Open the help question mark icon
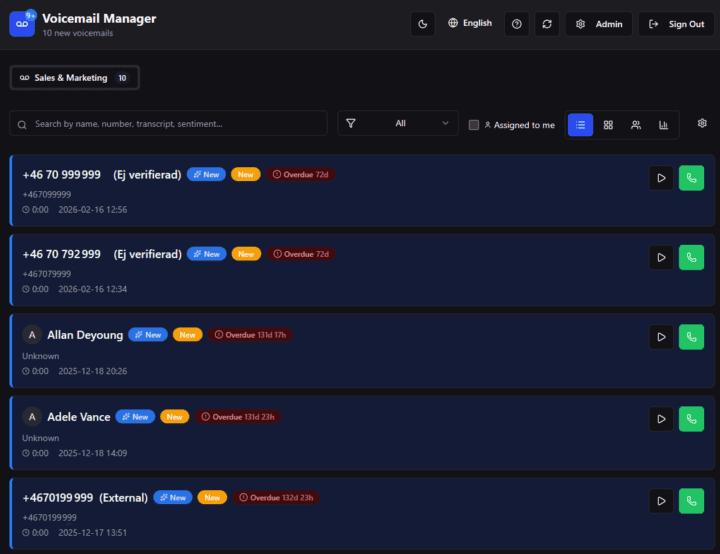This screenshot has height=554, width=720. click(517, 24)
